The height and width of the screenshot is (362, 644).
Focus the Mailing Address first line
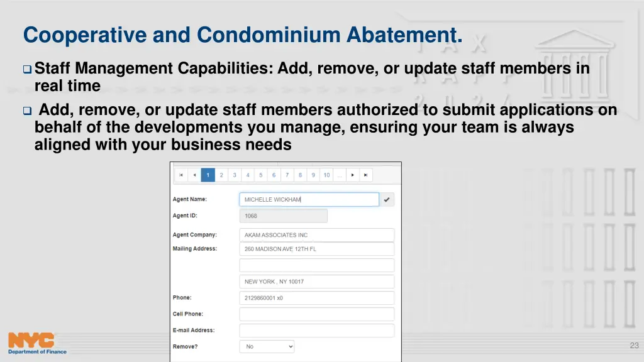(316, 249)
